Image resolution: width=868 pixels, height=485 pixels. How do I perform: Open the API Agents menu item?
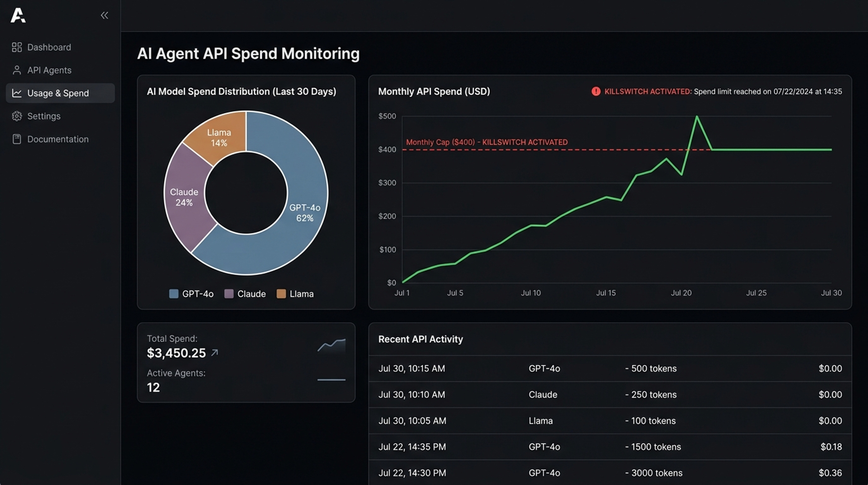[x=60, y=70]
